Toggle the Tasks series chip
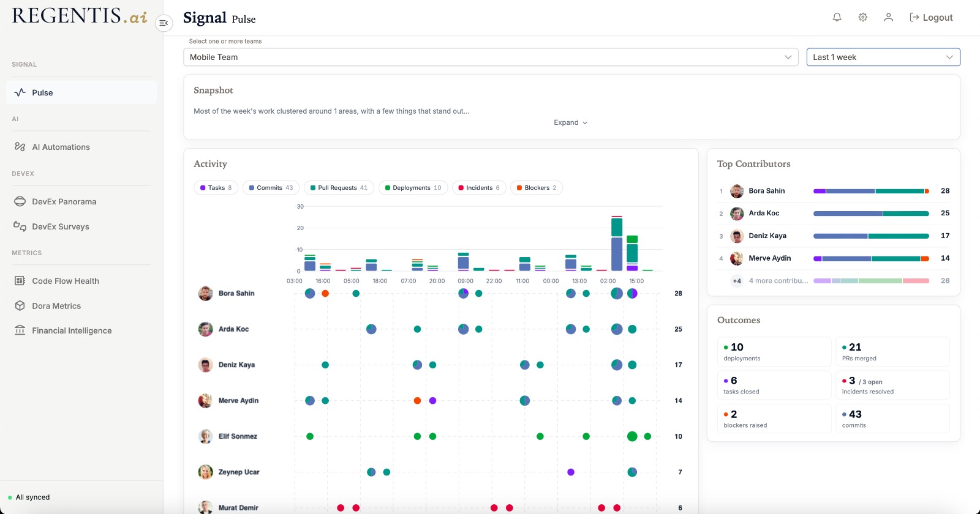 tap(216, 188)
